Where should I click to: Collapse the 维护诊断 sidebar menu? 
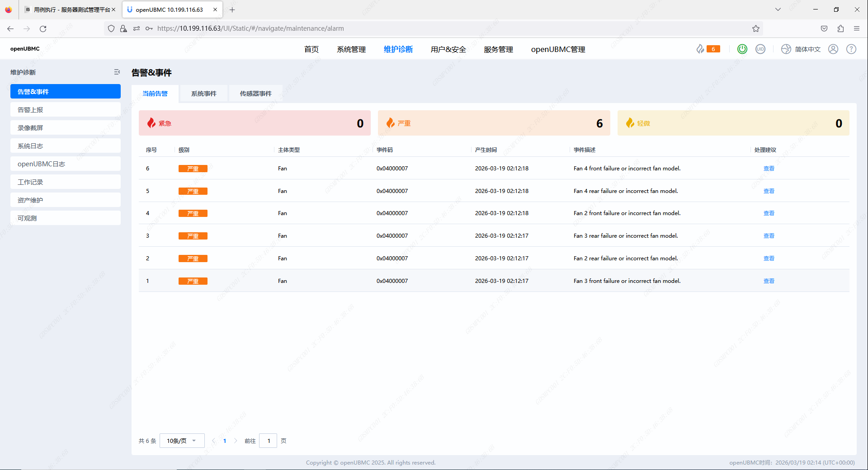pyautogui.click(x=117, y=72)
